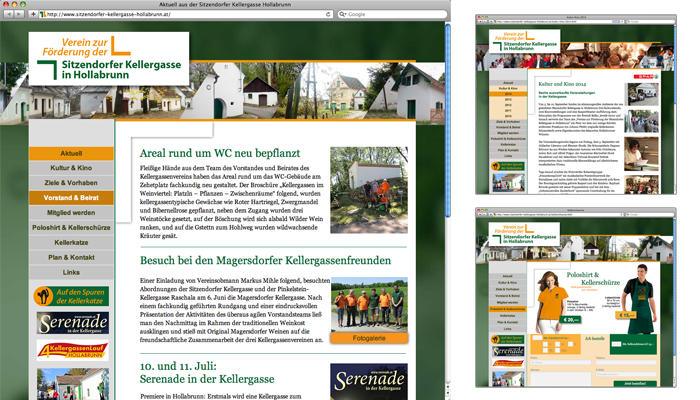This screenshot has height=400, width=700.
Task: Open Poloshirt & Kellerschürze in the main sidebar
Action: tap(71, 227)
